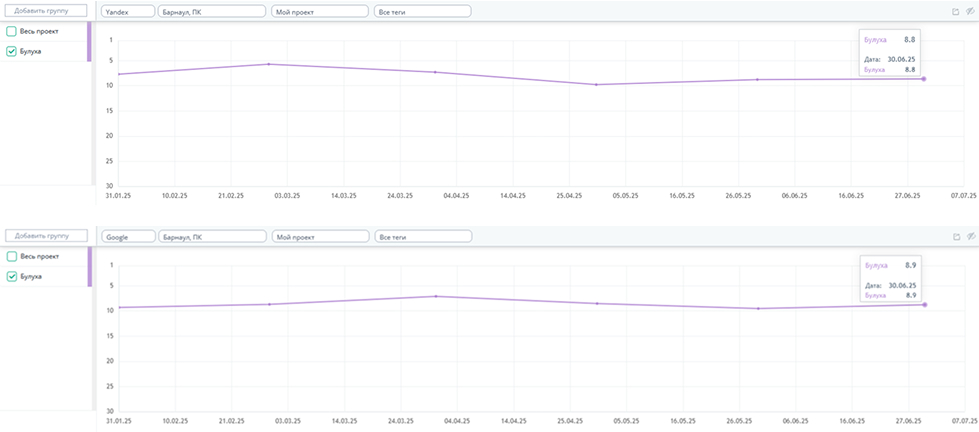
Task: Open 'Барнаул, ПК' region dropdown in Google panel
Action: [x=212, y=237]
